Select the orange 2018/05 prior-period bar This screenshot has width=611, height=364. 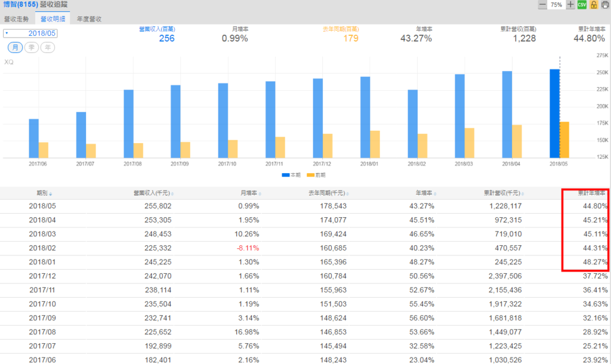click(564, 140)
